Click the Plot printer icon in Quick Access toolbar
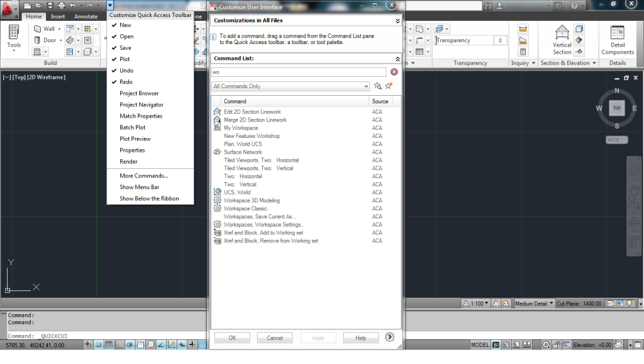The image size is (644, 364). coord(61,5)
